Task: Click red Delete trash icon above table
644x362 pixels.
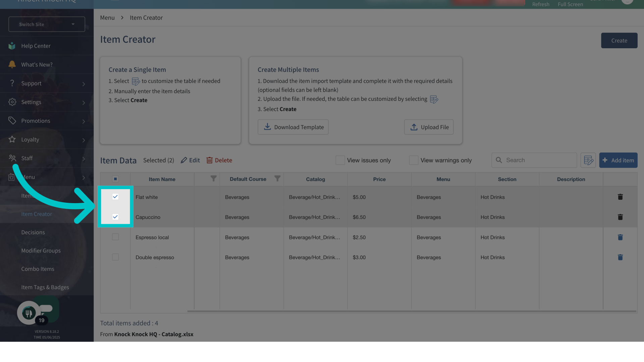Action: point(210,160)
